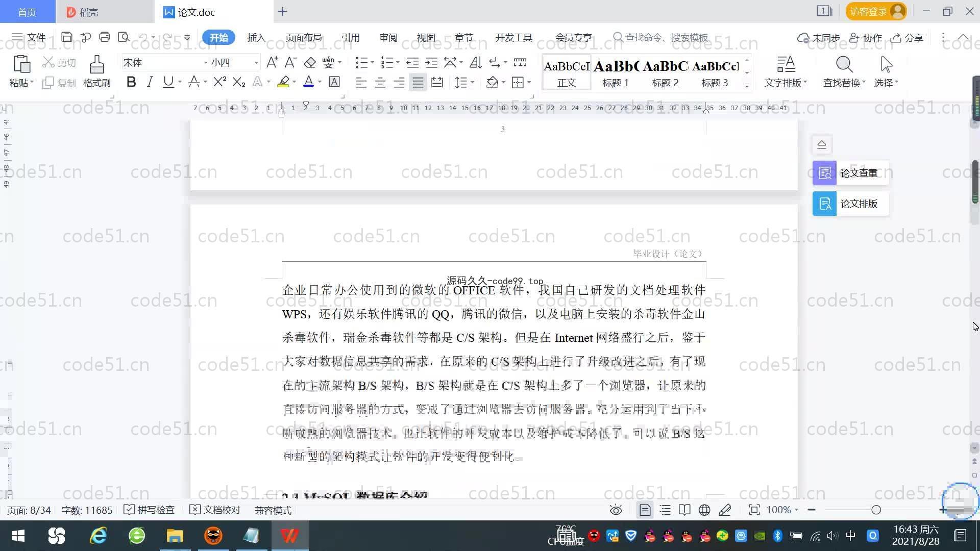Open Text Layout tool
This screenshot has width=980, height=551.
click(x=786, y=65)
